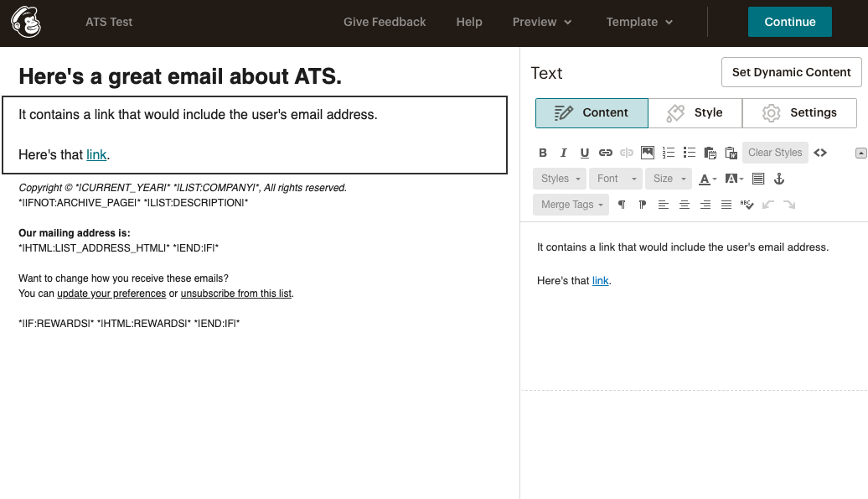This screenshot has height=499, width=868.
Task: Click paste as plain text icon
Action: click(710, 153)
